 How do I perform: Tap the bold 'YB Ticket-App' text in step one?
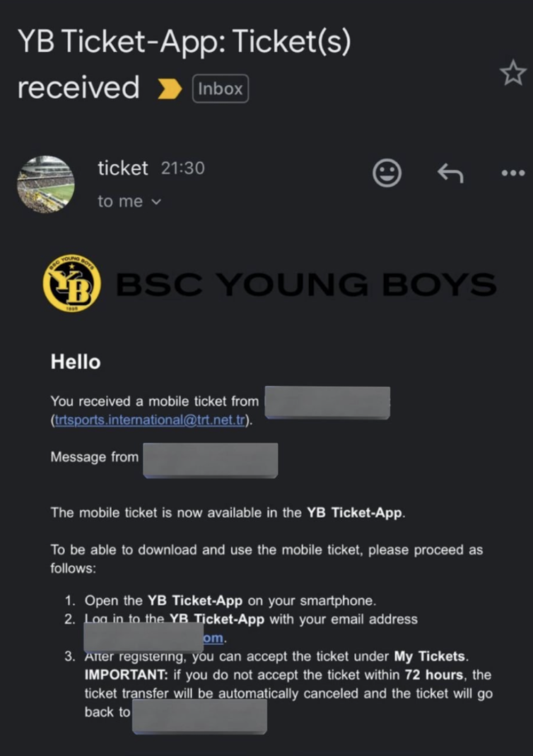coord(195,601)
